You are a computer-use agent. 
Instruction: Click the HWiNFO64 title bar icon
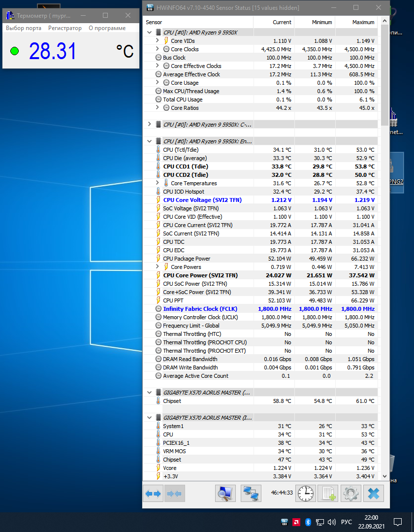click(x=150, y=7)
